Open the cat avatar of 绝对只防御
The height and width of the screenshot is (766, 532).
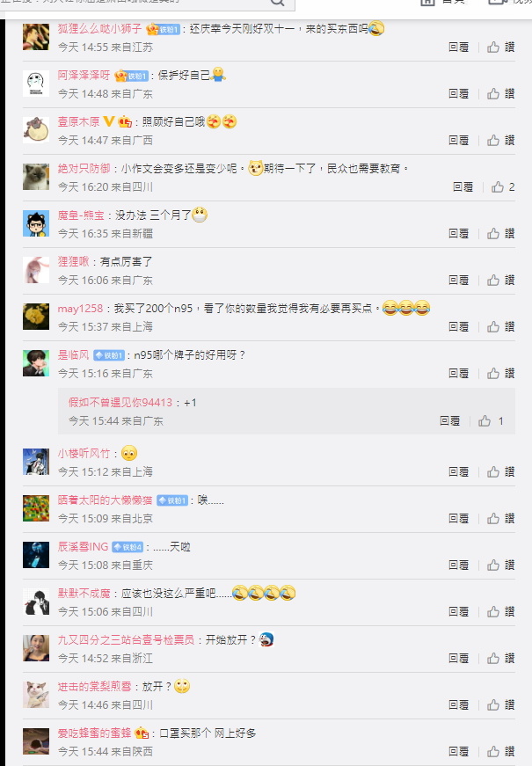pyautogui.click(x=36, y=177)
